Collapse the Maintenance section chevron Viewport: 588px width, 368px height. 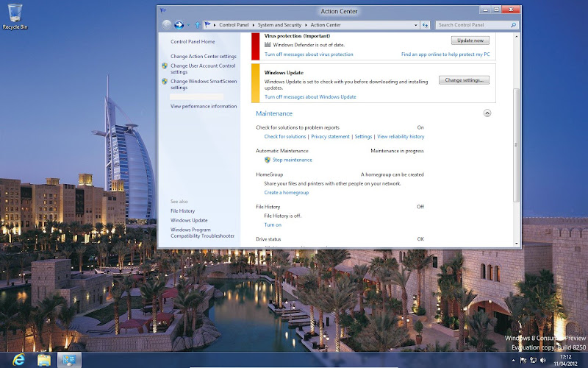pos(487,113)
